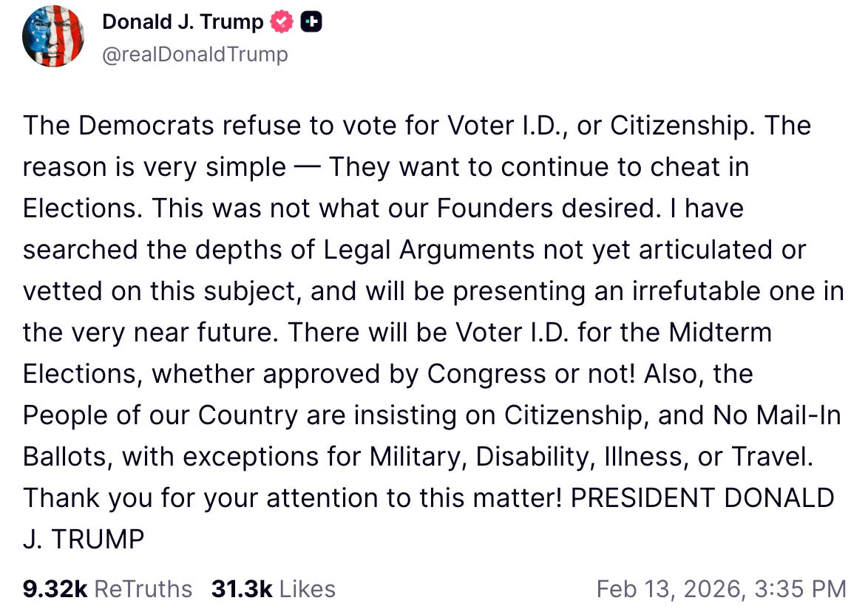This screenshot has height=609, width=868.
Task: Click the black Truth+ plus badge icon
Action: tap(312, 21)
